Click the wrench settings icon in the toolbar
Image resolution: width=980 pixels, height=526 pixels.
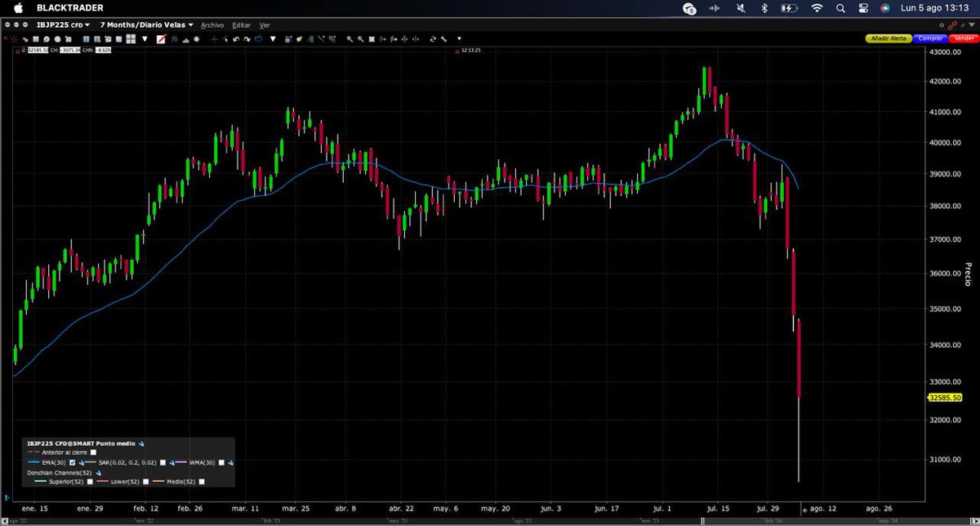point(443,38)
